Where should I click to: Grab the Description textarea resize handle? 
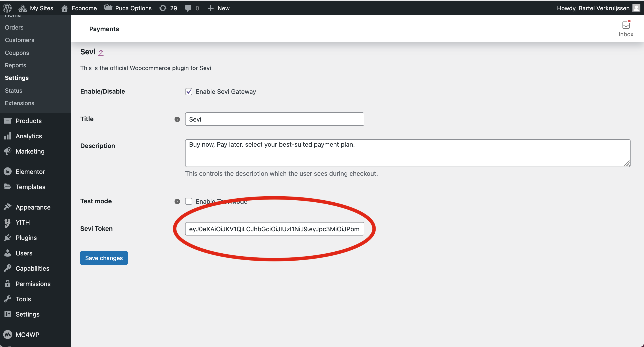627,164
